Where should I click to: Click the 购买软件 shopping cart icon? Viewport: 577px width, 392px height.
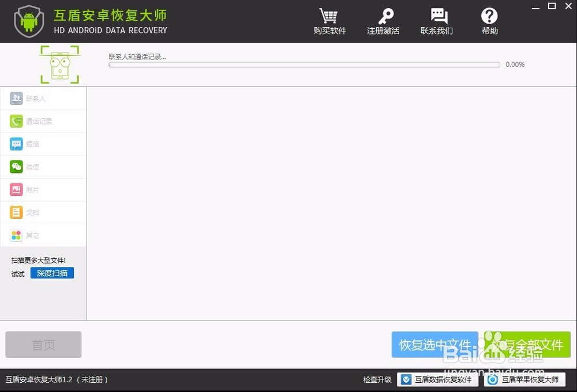click(329, 16)
